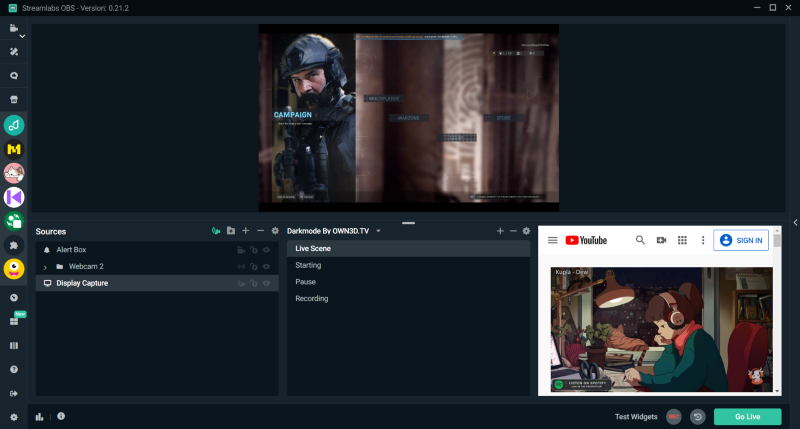800x429 pixels.
Task: Remove the selected scene with minus icon
Action: tap(513, 231)
